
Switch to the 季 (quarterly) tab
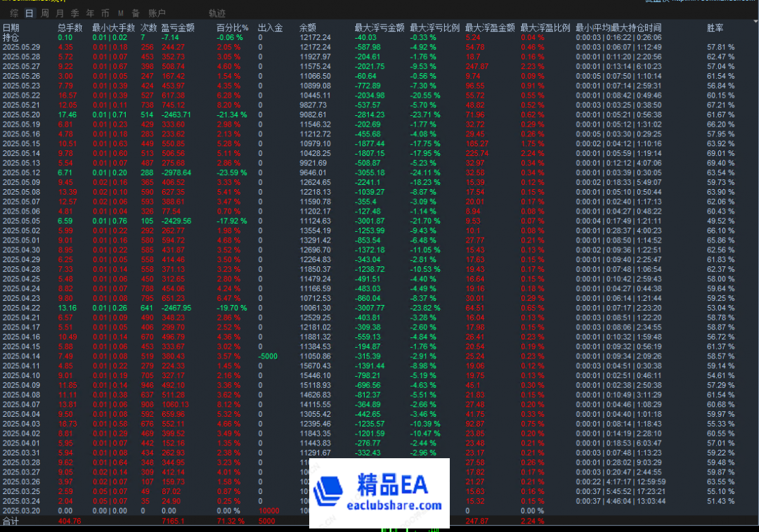[x=74, y=13]
